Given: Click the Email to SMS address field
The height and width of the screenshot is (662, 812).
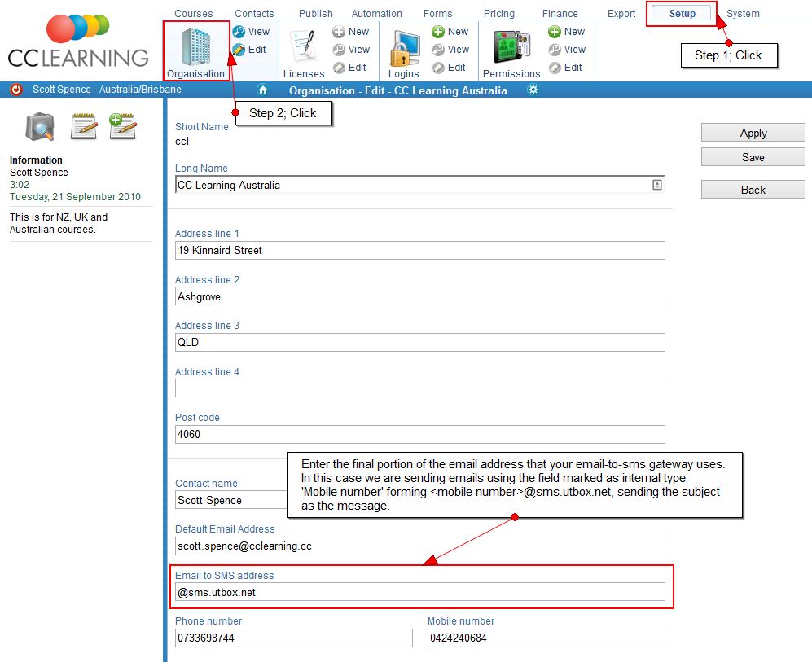Looking at the screenshot, I should pyautogui.click(x=420, y=592).
